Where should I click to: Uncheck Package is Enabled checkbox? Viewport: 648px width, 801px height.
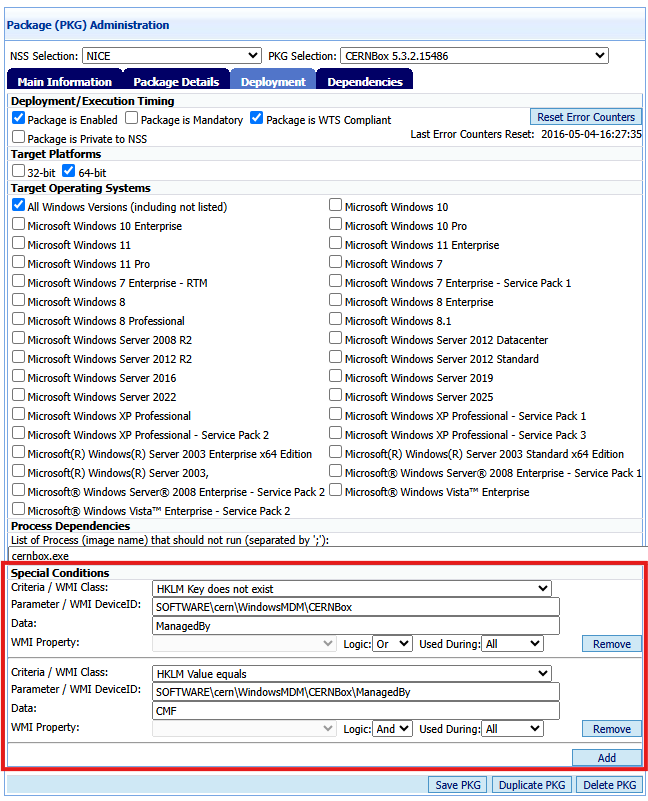19,119
